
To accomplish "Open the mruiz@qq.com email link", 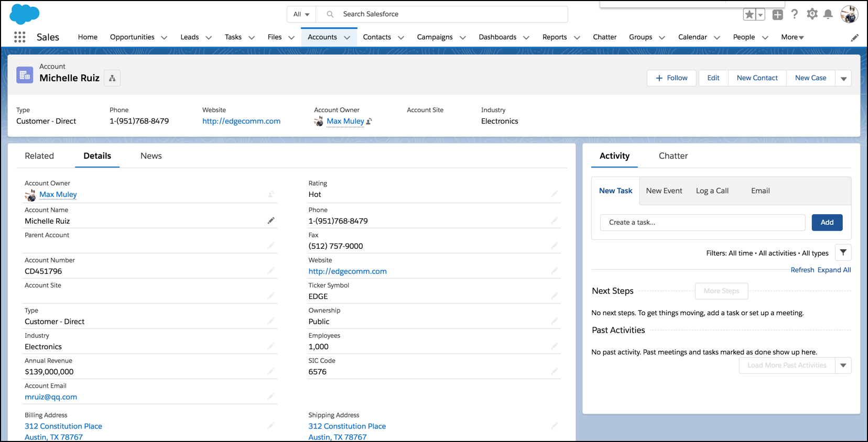I will [51, 397].
